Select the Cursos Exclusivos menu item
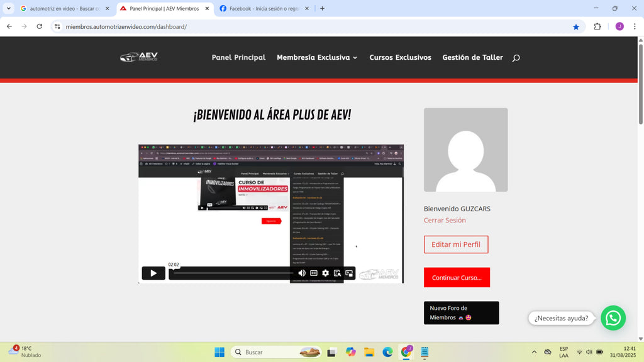 pos(400,57)
